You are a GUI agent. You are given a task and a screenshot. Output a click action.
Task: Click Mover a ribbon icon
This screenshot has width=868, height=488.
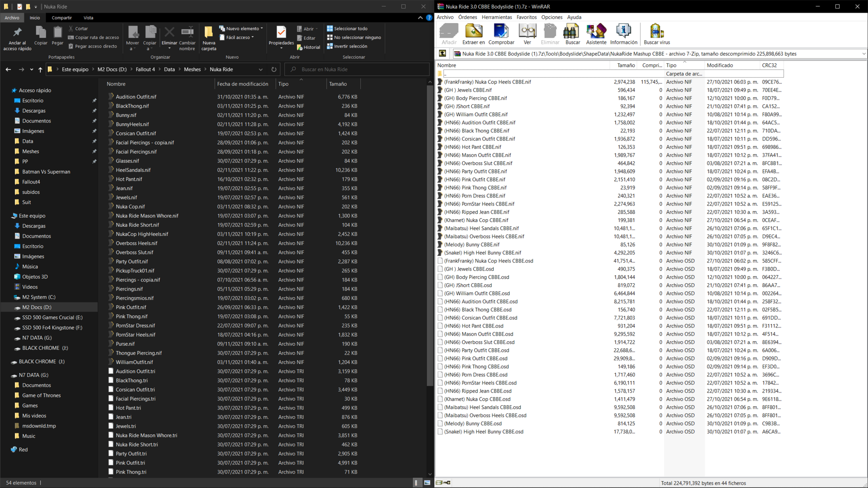coord(133,32)
